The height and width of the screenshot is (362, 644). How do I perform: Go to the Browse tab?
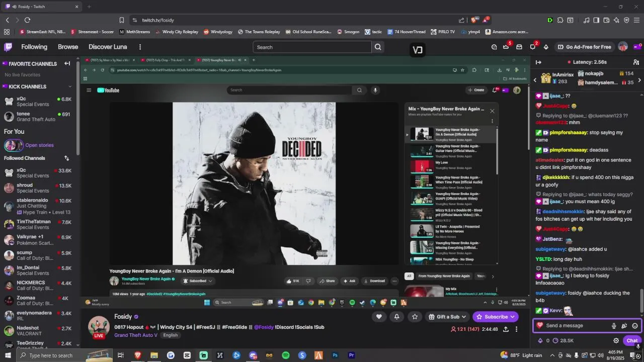(68, 47)
